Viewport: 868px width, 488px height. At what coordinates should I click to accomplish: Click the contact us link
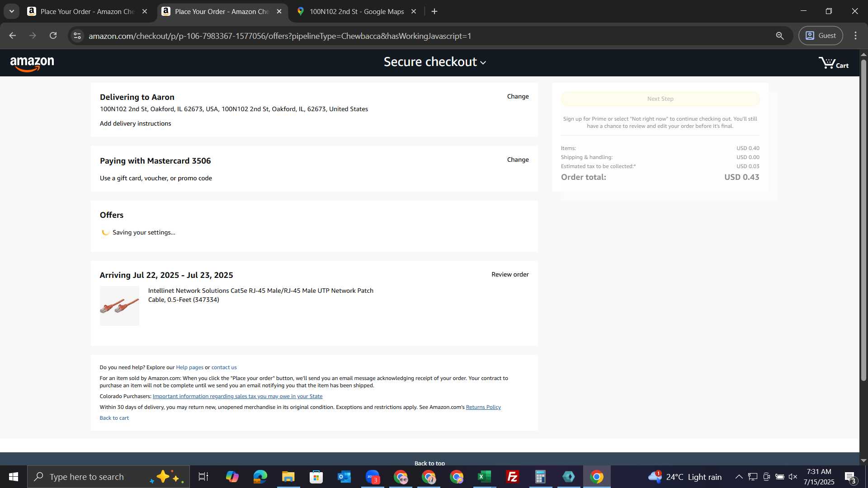click(224, 367)
